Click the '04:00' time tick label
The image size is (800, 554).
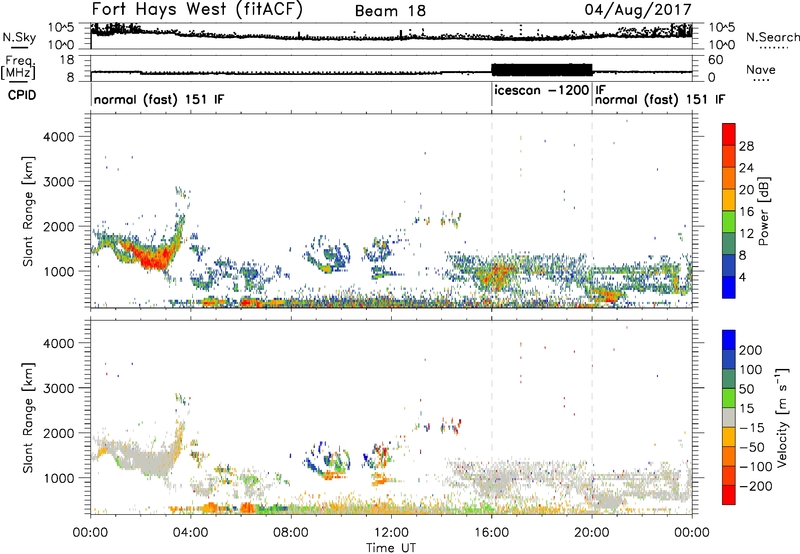pos(191,533)
